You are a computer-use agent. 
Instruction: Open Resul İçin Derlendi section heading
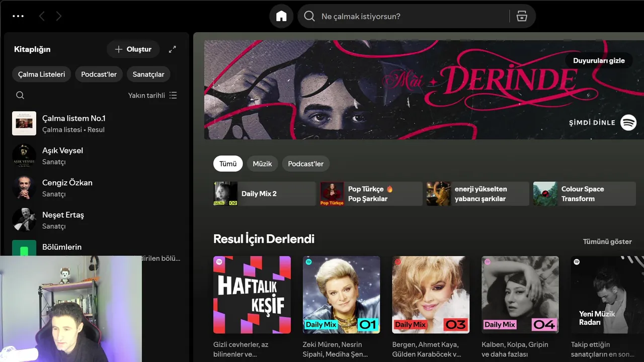click(x=264, y=239)
